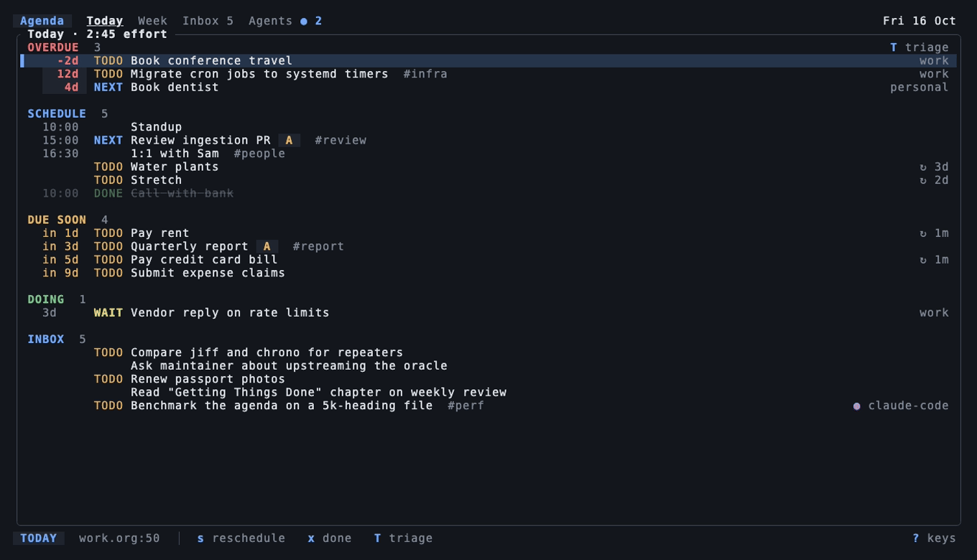This screenshot has height=560, width=977.
Task: Click the repeat icon on Stretch row
Action: tap(923, 180)
